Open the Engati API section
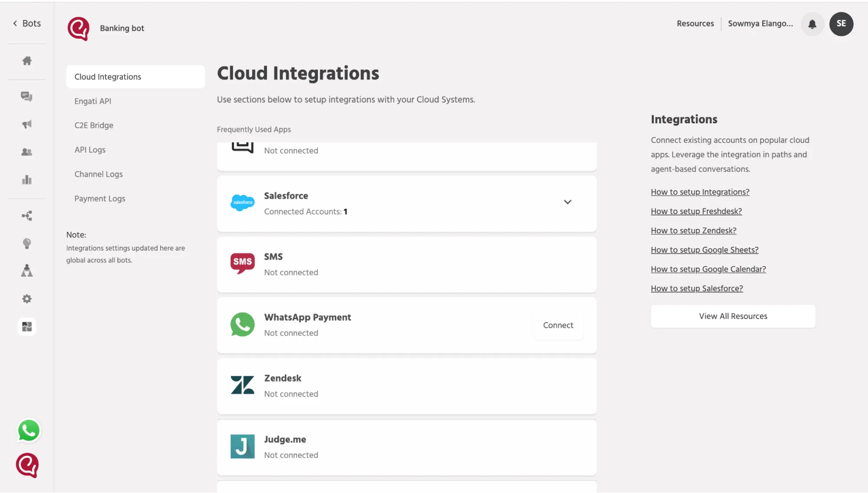868x493 pixels. pos(92,101)
